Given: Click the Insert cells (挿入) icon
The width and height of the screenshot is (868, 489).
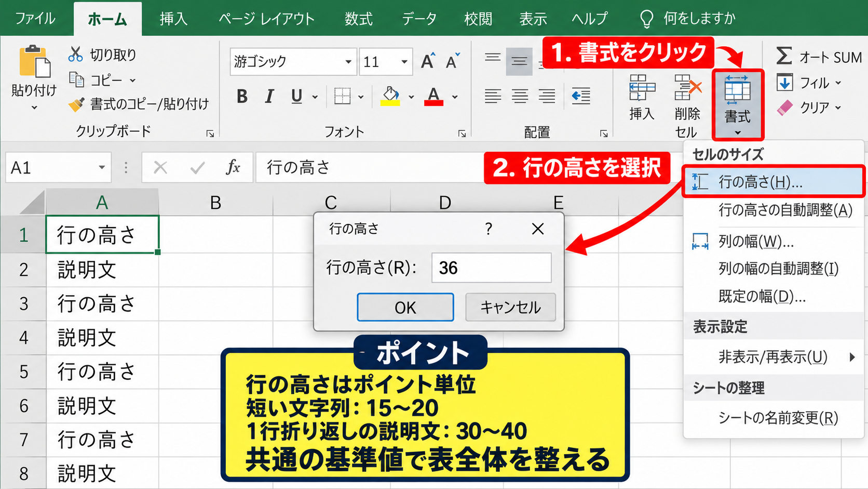Looking at the screenshot, I should pyautogui.click(x=642, y=87).
